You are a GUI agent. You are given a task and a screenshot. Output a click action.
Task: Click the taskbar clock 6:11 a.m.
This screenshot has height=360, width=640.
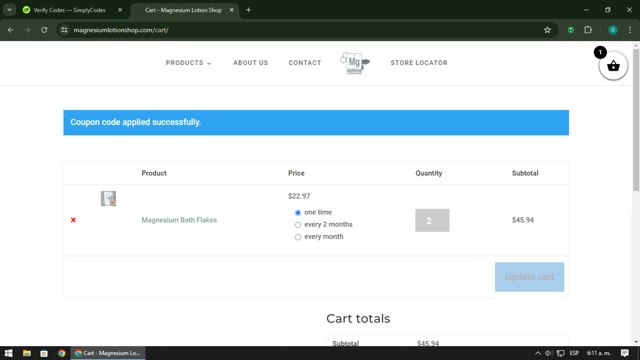tap(598, 353)
